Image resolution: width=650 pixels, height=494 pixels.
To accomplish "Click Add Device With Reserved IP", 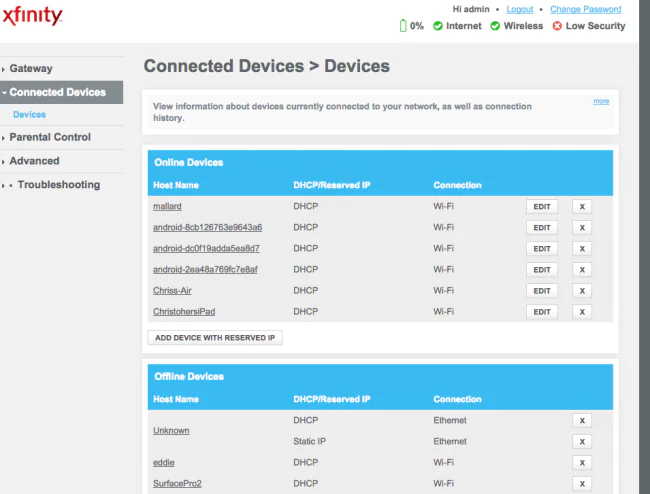I will (x=215, y=338).
